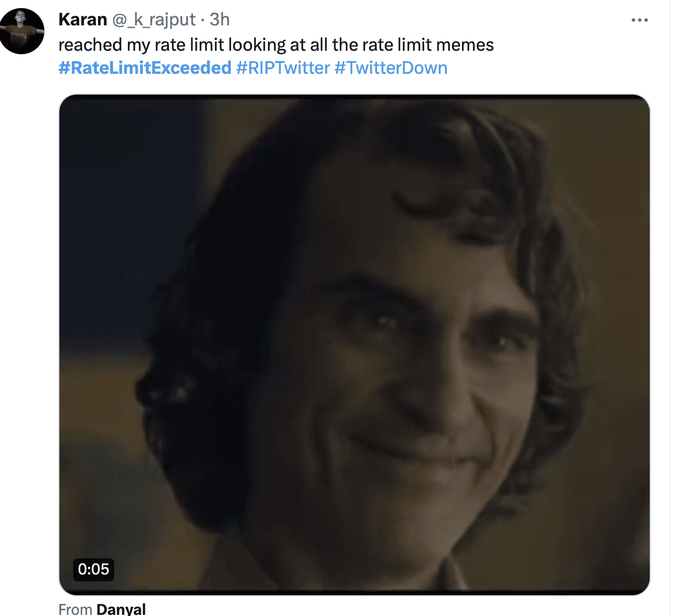678x616 pixels.
Task: Visit the Karan display name profile link
Action: [82, 20]
